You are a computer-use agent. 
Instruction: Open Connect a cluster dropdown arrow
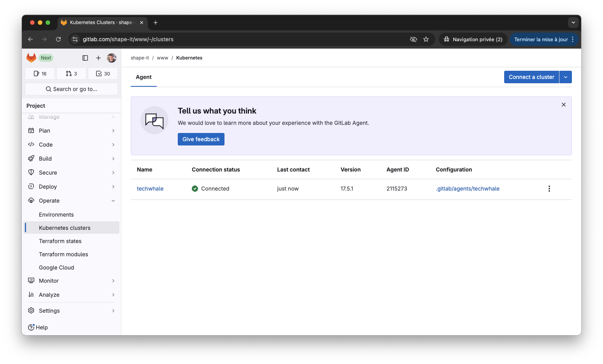pyautogui.click(x=566, y=77)
